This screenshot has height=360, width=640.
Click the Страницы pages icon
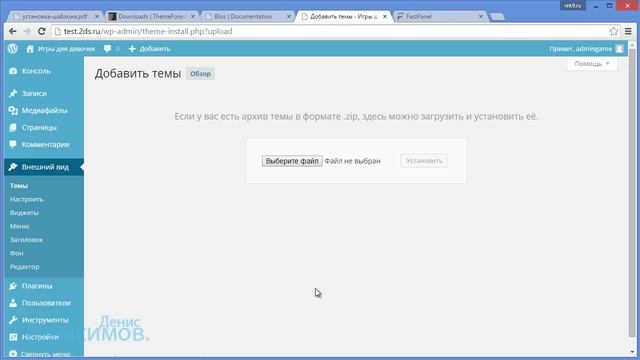13,128
